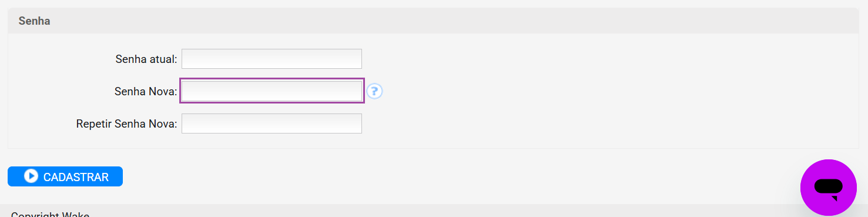
Task: Activate the confirm new password field
Action: [272, 123]
